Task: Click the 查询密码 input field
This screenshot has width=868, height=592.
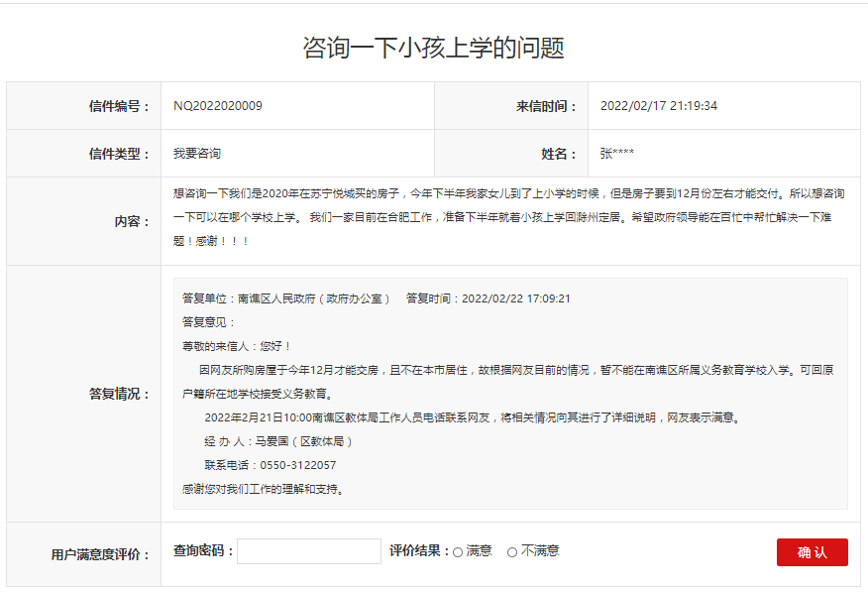Action: [x=308, y=551]
